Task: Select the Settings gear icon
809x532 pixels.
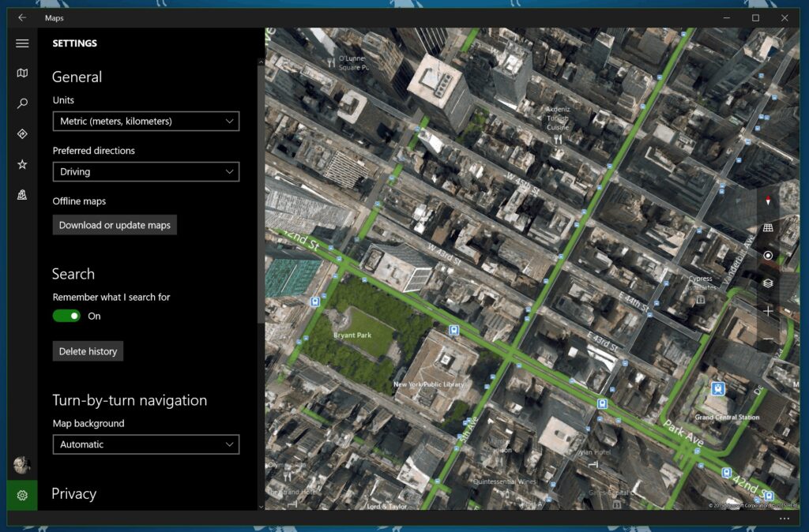Action: pos(22,496)
